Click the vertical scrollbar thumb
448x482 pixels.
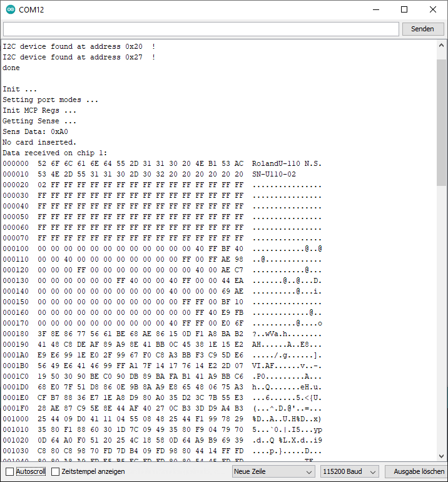(441, 122)
